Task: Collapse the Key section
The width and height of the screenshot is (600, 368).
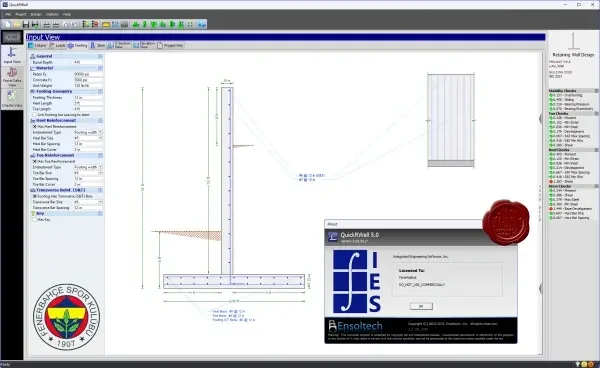Action: [x=100, y=213]
